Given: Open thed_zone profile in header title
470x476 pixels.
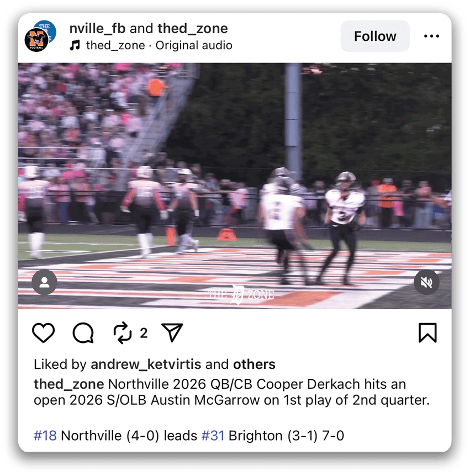Looking at the screenshot, I should click(x=193, y=29).
